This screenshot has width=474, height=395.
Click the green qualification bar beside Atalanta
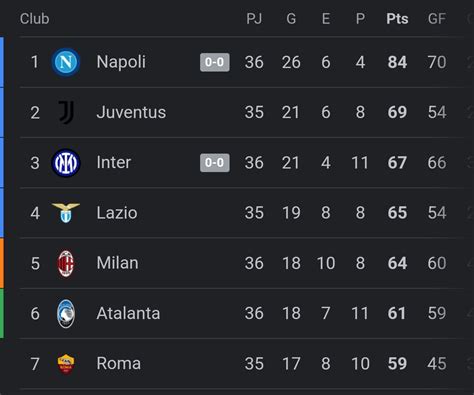click(x=2, y=313)
